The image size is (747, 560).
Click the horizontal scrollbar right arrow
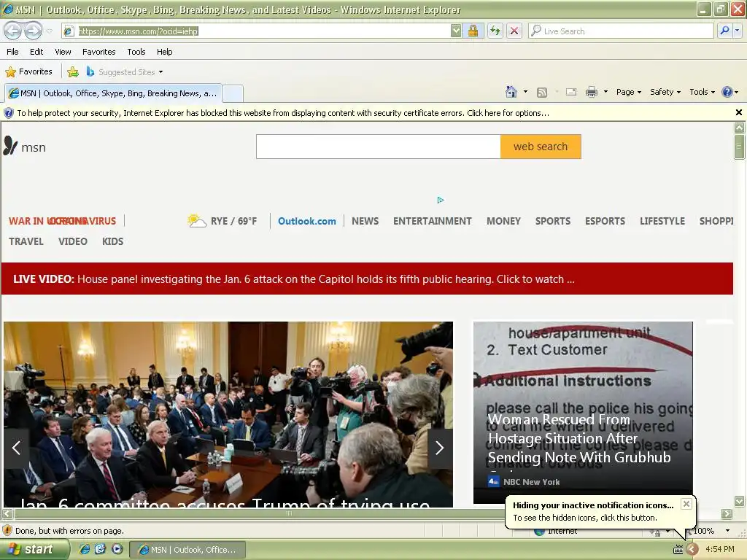click(727, 514)
